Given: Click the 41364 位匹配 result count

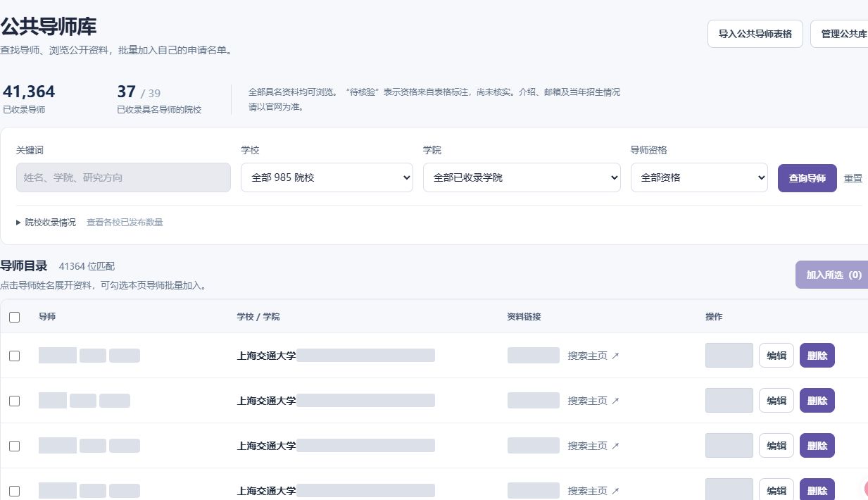Looking at the screenshot, I should coord(87,266).
